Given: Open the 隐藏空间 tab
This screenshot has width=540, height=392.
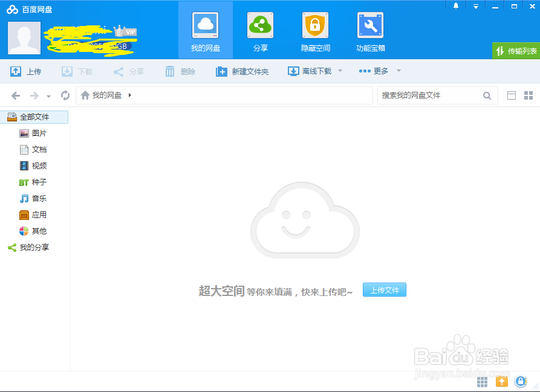Looking at the screenshot, I should click(316, 31).
